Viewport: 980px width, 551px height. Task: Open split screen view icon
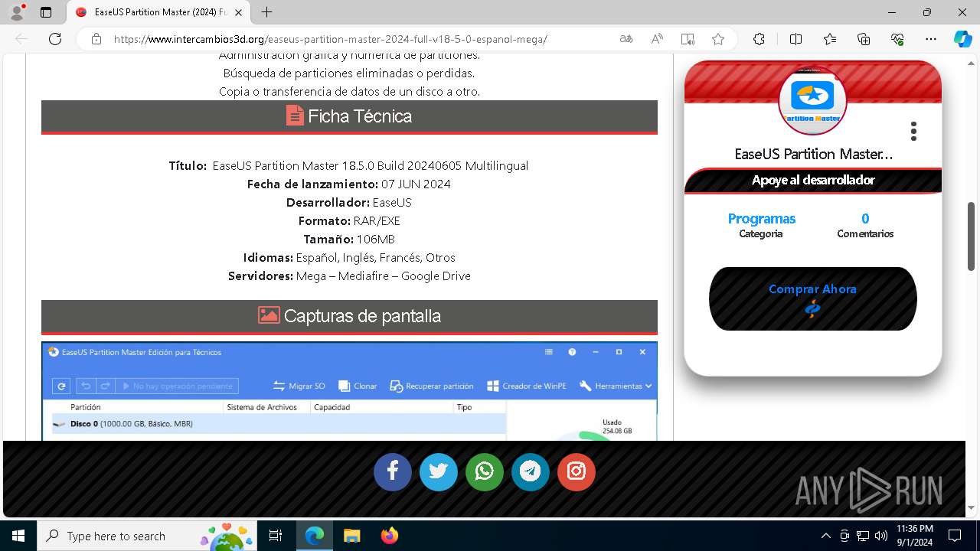point(795,39)
